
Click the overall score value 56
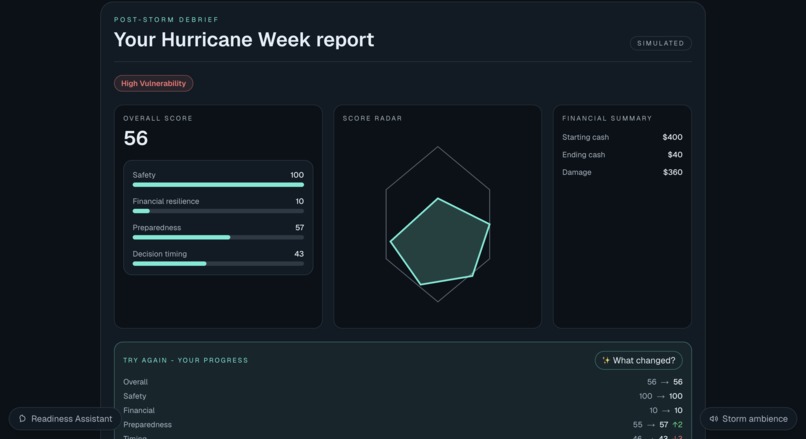[x=136, y=138]
